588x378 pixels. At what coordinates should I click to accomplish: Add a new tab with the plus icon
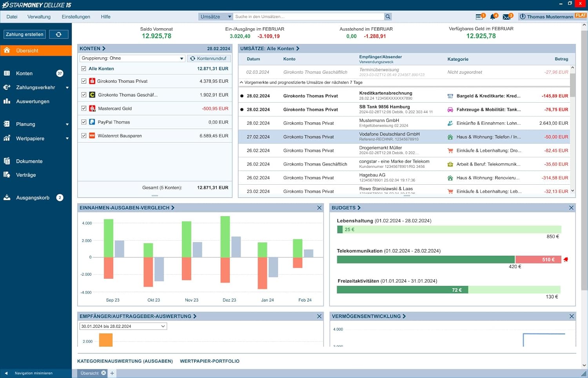[x=112, y=373]
